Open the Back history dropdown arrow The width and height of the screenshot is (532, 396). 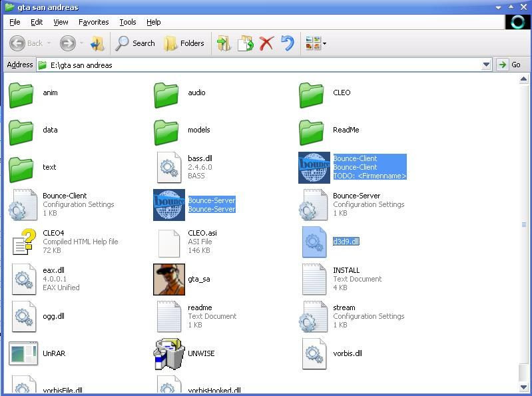click(x=49, y=43)
